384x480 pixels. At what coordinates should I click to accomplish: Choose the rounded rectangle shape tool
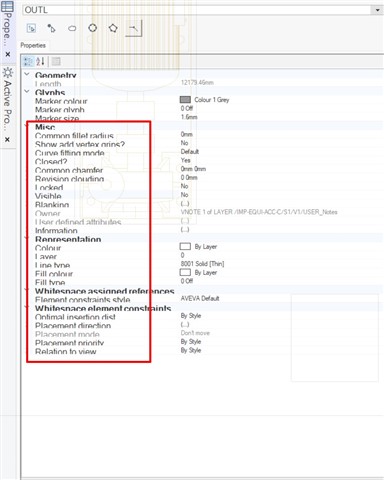click(72, 29)
